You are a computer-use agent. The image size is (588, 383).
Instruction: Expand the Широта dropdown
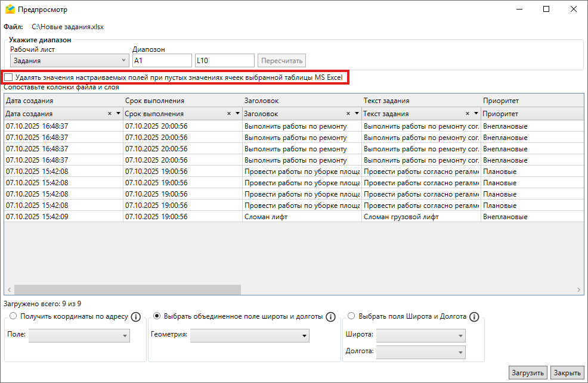pos(420,335)
